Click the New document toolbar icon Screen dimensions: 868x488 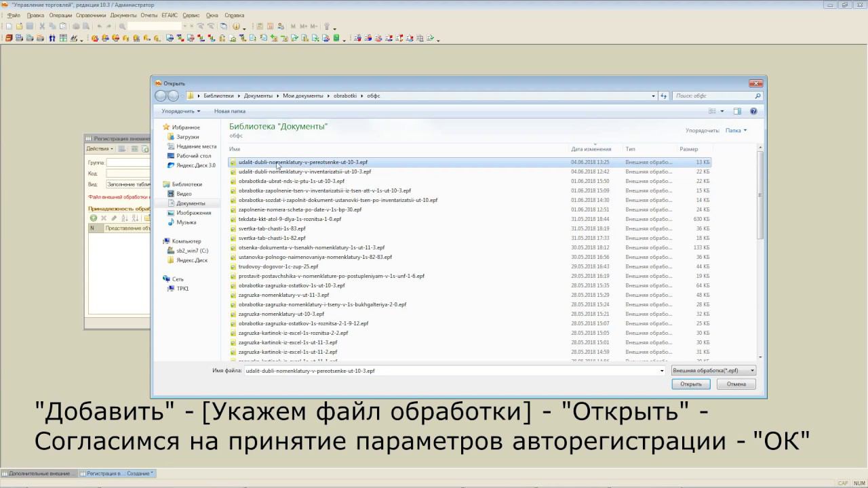(x=9, y=26)
